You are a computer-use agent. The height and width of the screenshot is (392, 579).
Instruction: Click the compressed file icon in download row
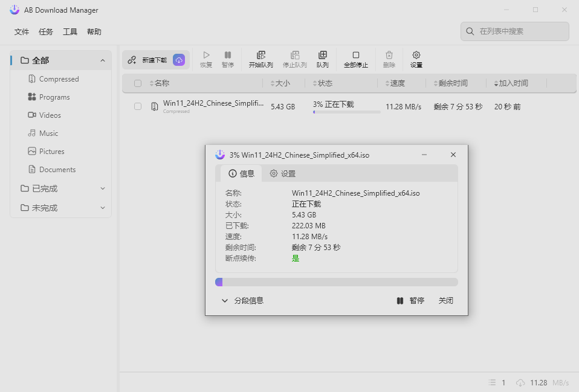pos(154,107)
